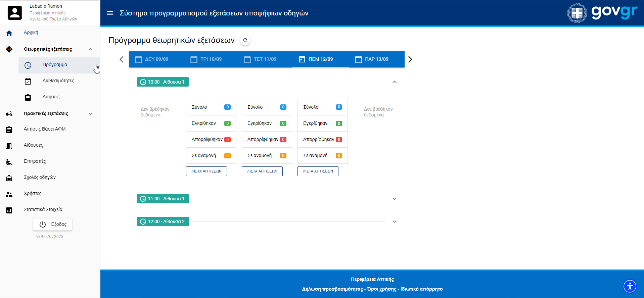
Task: Expand the Πρακτικές εξετάσεις sidebar menu
Action: [x=91, y=114]
